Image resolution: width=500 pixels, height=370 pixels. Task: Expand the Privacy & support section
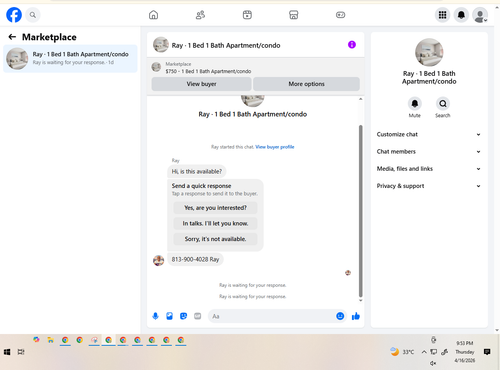(x=429, y=186)
